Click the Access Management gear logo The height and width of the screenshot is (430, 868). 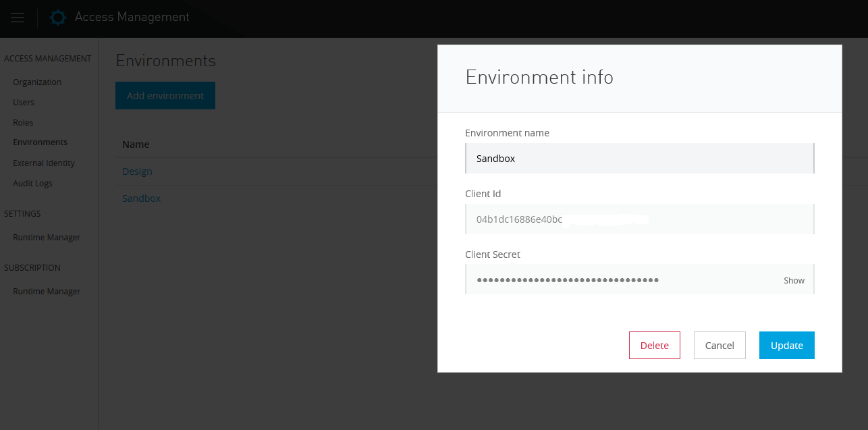tap(58, 18)
